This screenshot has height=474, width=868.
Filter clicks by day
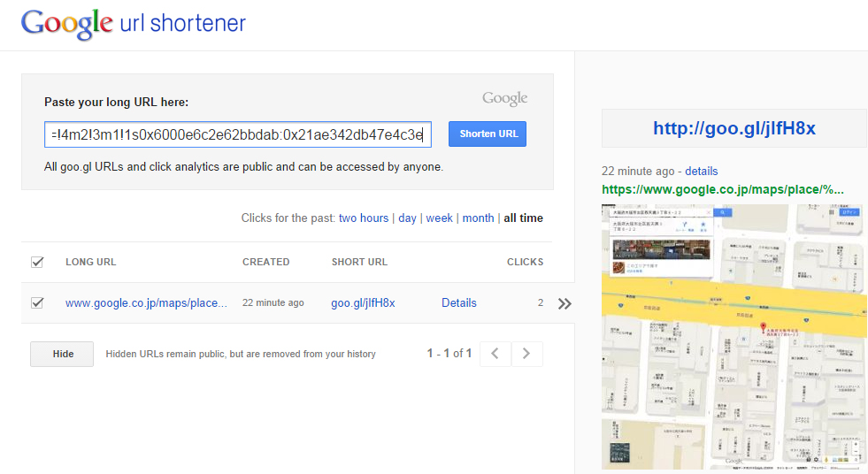[407, 218]
